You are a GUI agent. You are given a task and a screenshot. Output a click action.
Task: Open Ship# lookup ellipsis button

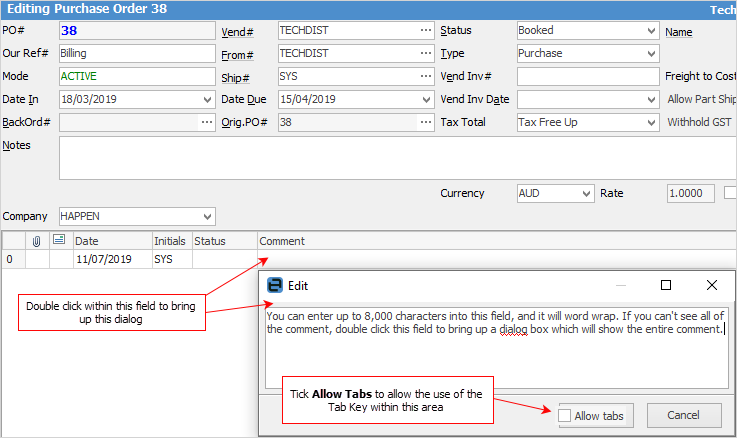click(x=426, y=76)
